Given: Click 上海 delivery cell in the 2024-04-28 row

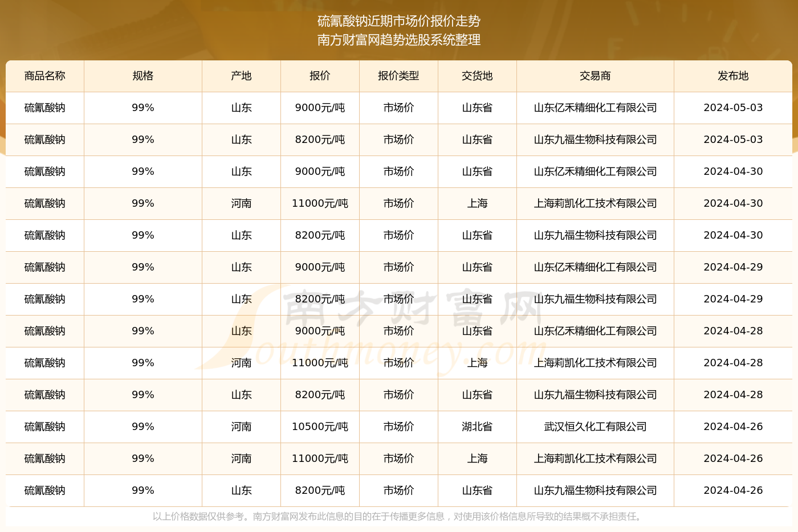Looking at the screenshot, I should click(x=478, y=363).
